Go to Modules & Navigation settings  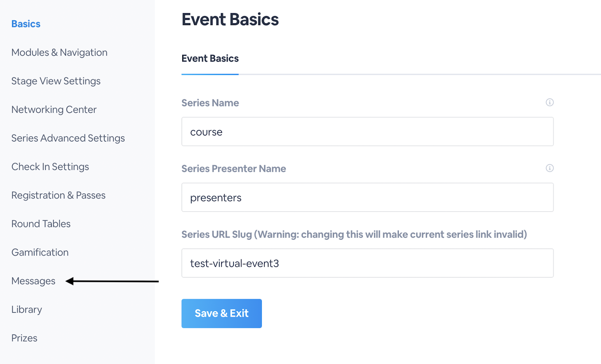[x=59, y=53]
